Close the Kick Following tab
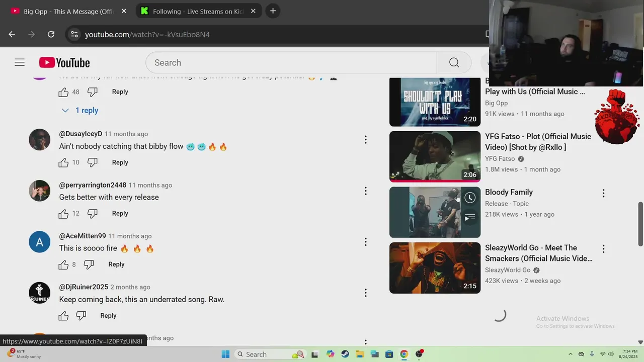Viewport: 644px width, 362px height. 253,11
